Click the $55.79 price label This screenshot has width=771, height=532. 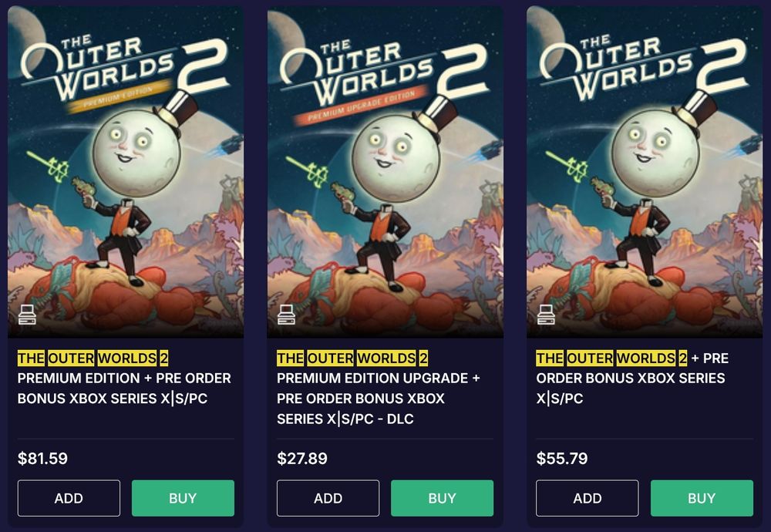(x=562, y=458)
